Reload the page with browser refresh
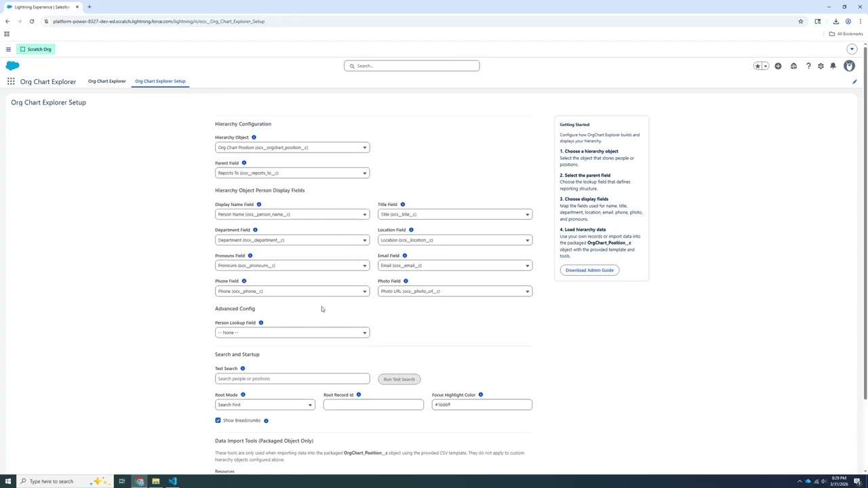 (31, 21)
